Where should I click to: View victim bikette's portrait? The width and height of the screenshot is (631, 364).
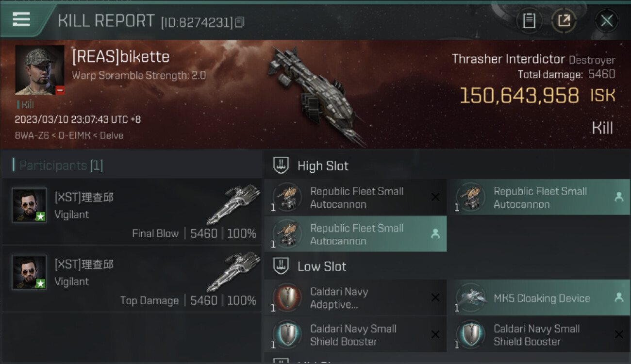pyautogui.click(x=39, y=70)
